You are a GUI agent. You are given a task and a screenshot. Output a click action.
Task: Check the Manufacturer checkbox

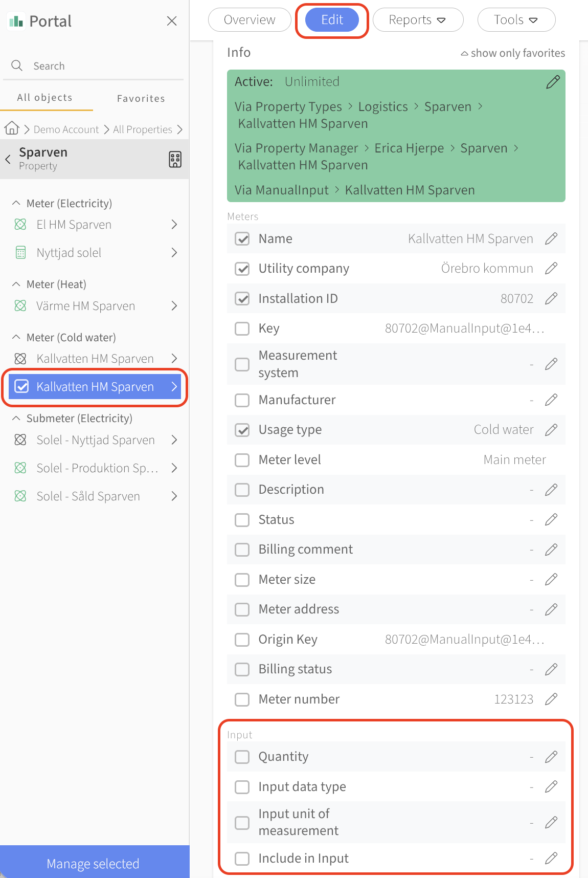pos(242,400)
